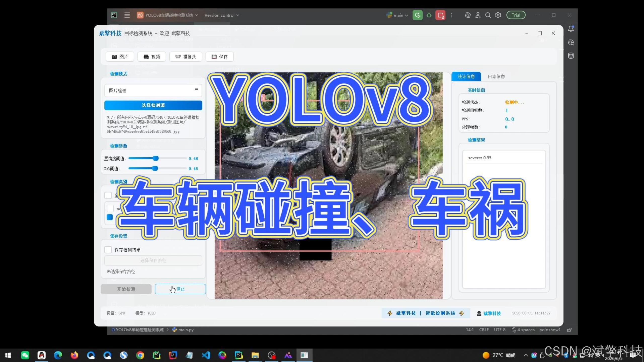This screenshot has width=644, height=362.
Task: Open the 'main' run configuration dropdown
Action: (x=397, y=15)
